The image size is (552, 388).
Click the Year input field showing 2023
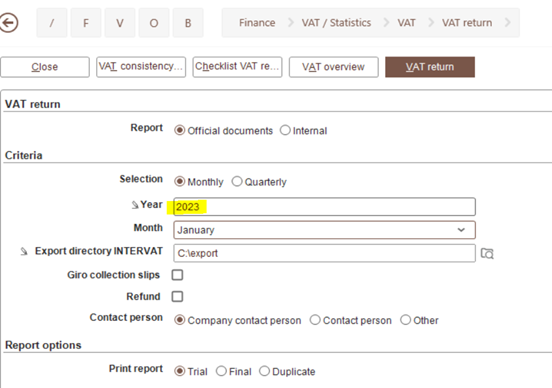[x=324, y=207]
